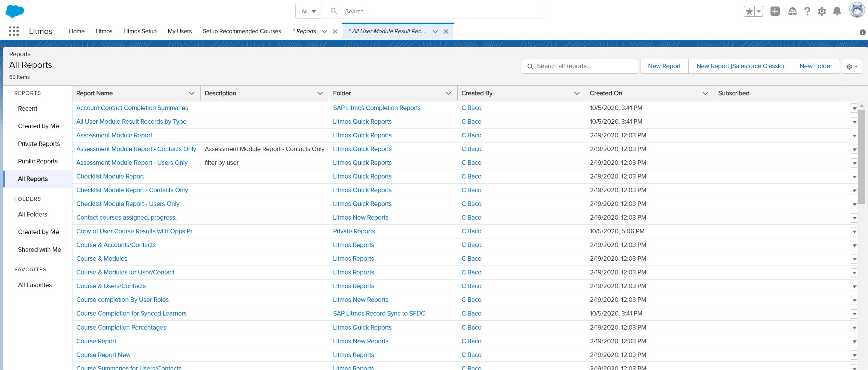
Task: Open the App Launcher waffle icon
Action: (14, 31)
